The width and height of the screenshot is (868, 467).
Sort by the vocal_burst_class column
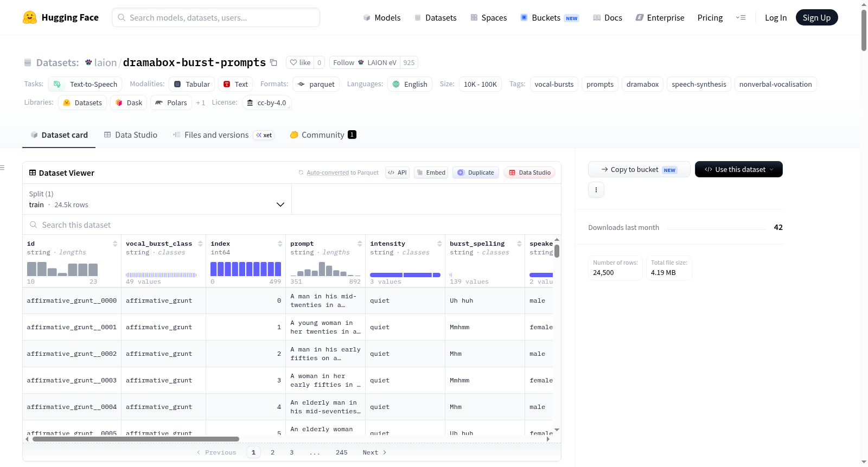(x=200, y=244)
